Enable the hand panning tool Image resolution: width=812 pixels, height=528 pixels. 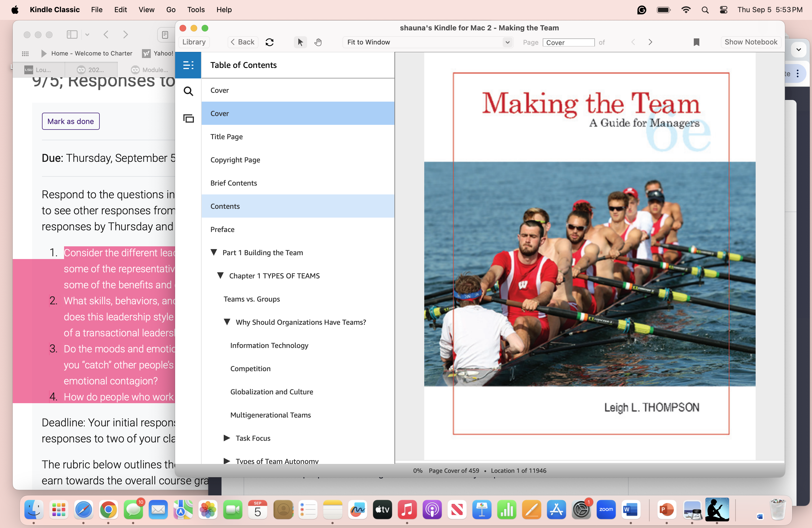coord(318,42)
